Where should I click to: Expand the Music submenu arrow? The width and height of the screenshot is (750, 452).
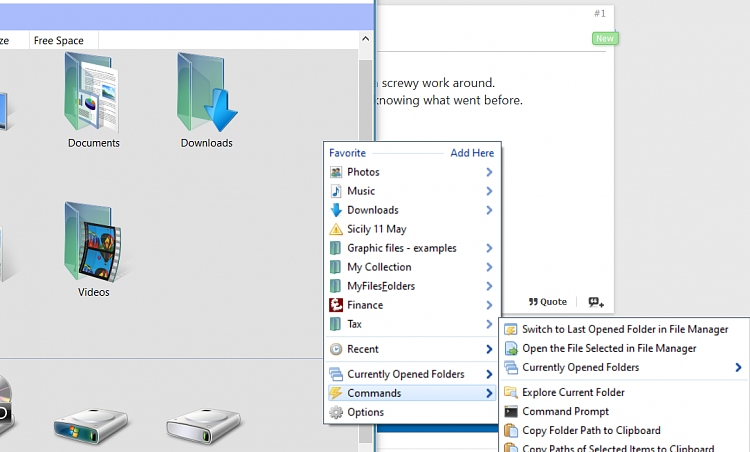[489, 191]
